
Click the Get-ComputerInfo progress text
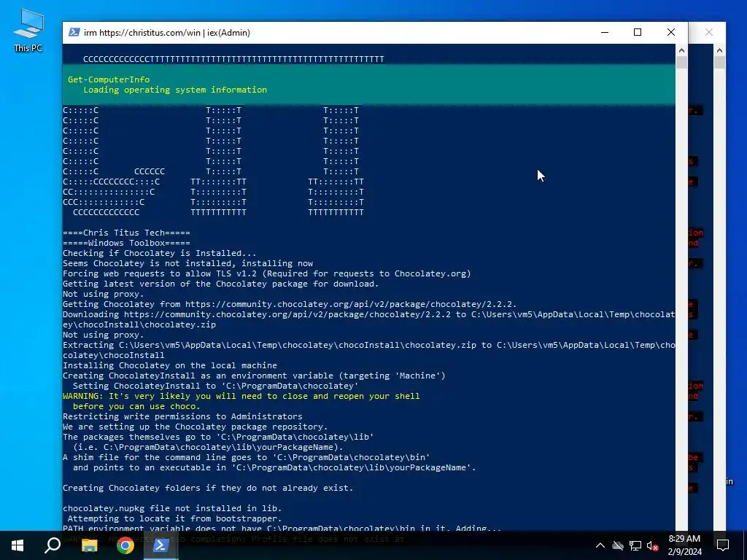point(109,79)
